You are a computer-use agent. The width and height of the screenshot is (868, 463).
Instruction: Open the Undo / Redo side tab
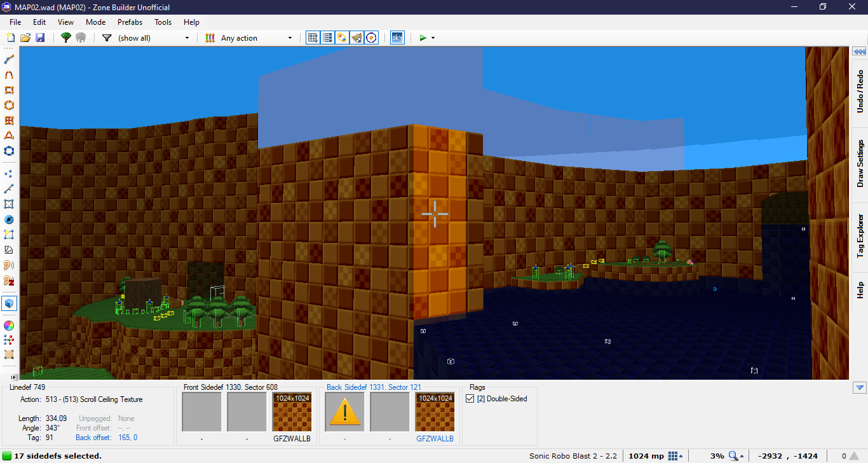tap(860, 92)
